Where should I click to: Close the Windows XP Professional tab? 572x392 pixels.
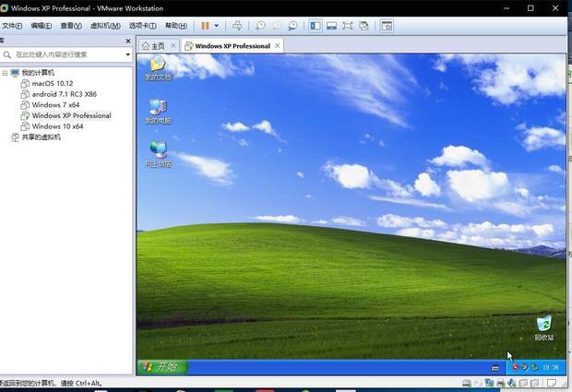click(278, 45)
